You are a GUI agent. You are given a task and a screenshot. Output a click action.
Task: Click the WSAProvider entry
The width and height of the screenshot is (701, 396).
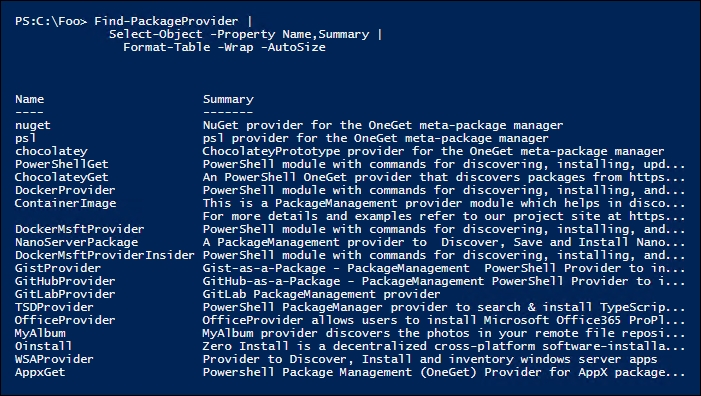pyautogui.click(x=55, y=359)
